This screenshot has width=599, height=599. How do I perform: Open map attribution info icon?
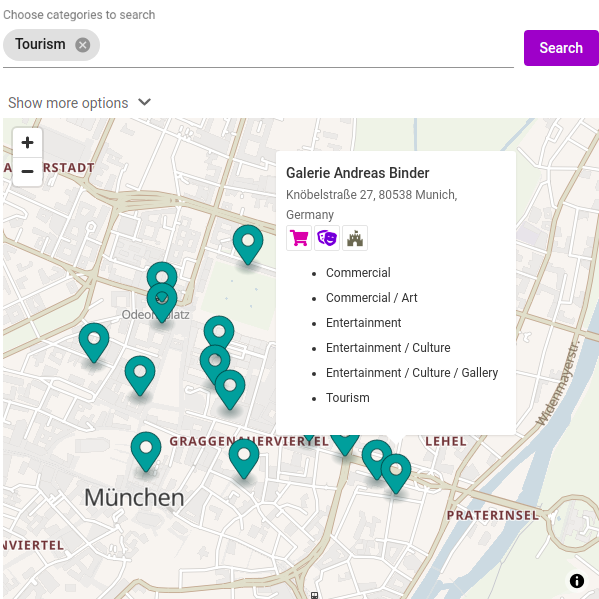coord(577,581)
